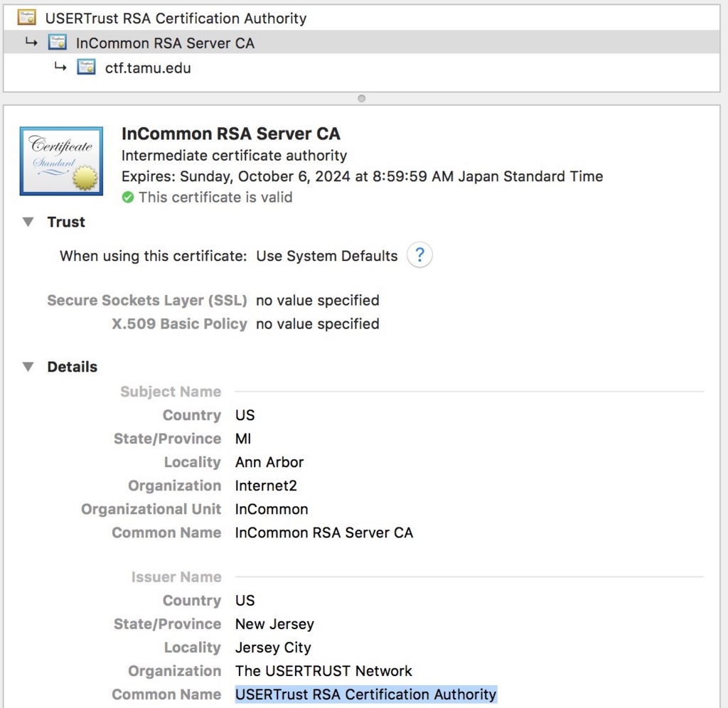Open the Use System Defaults trust dropdown
The image size is (728, 708).
327,256
